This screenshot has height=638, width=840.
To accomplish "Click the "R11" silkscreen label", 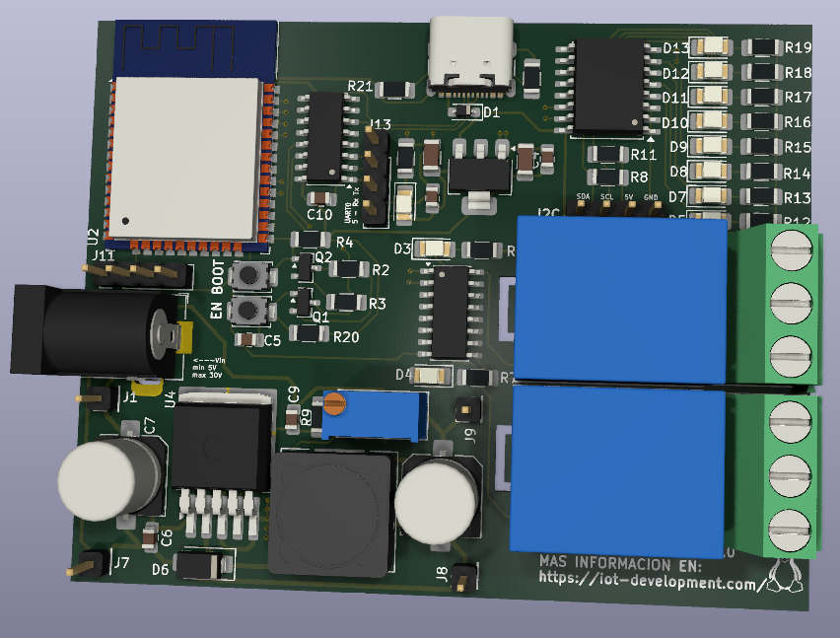I will (x=644, y=155).
